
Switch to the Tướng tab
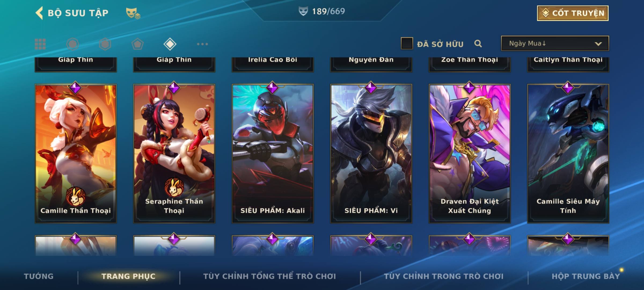39,276
